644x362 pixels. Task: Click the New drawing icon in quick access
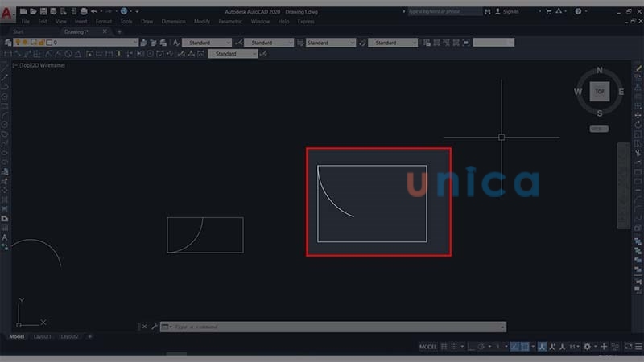pyautogui.click(x=23, y=11)
